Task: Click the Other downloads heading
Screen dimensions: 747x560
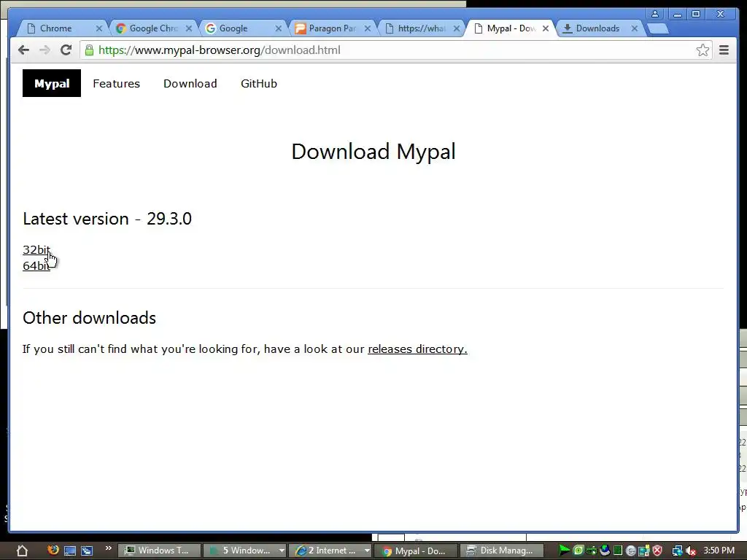Action: click(x=89, y=318)
